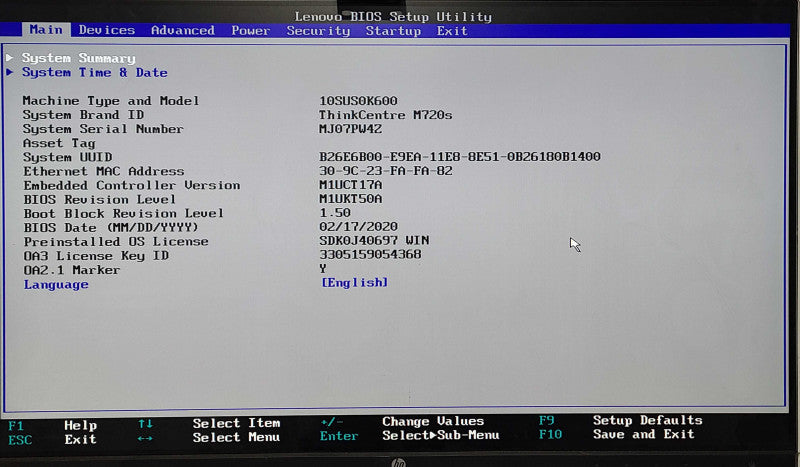Switch to the Main tab
800x467 pixels.
[46, 30]
